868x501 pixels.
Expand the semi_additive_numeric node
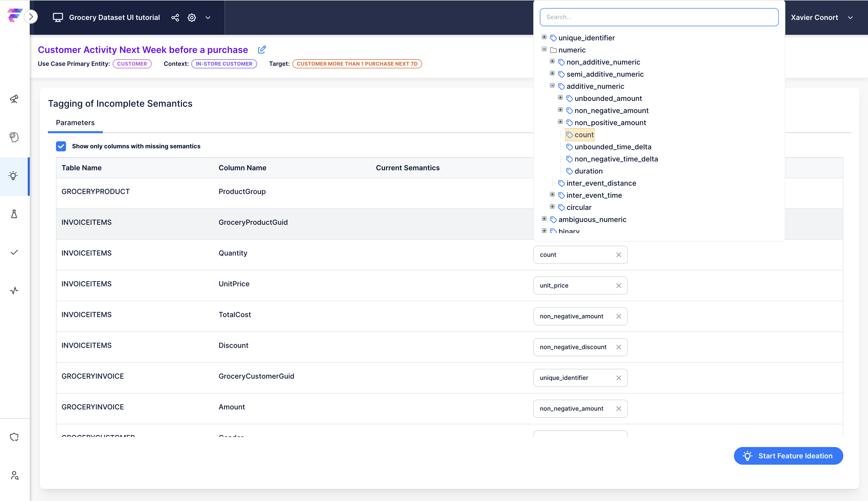click(x=552, y=73)
